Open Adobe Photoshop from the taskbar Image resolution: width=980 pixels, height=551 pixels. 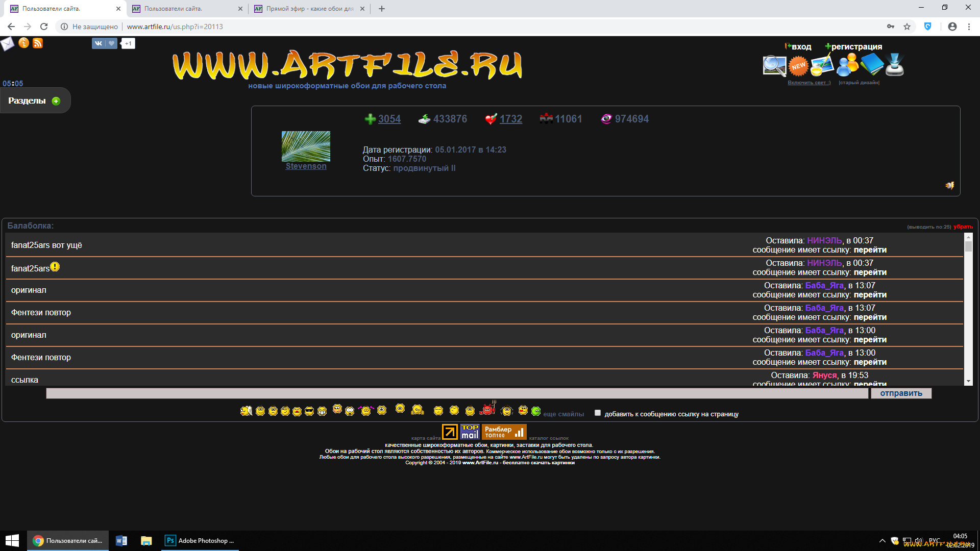200,541
